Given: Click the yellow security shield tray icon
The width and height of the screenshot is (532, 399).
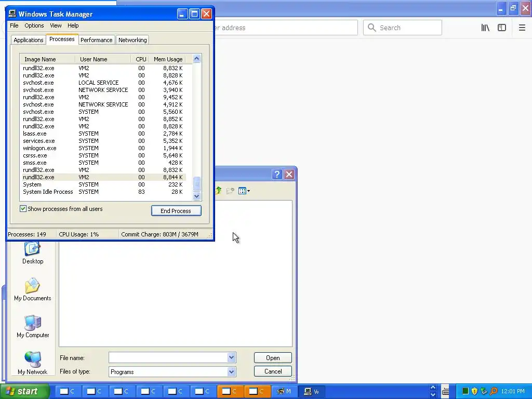Looking at the screenshot, I should point(474,391).
